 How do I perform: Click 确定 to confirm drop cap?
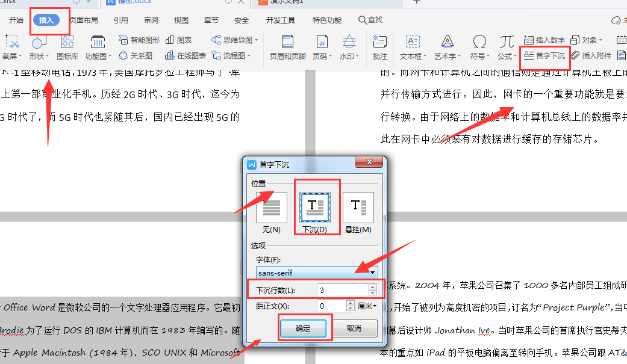tap(303, 329)
